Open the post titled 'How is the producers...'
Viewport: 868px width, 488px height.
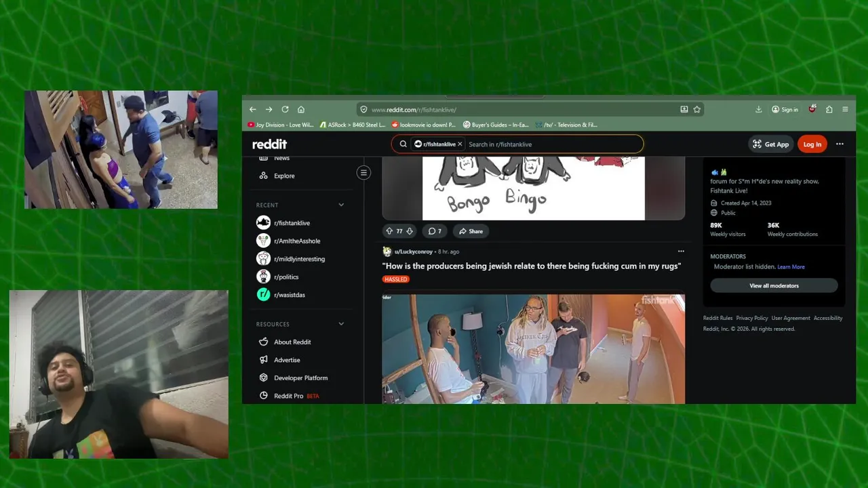[x=532, y=266]
